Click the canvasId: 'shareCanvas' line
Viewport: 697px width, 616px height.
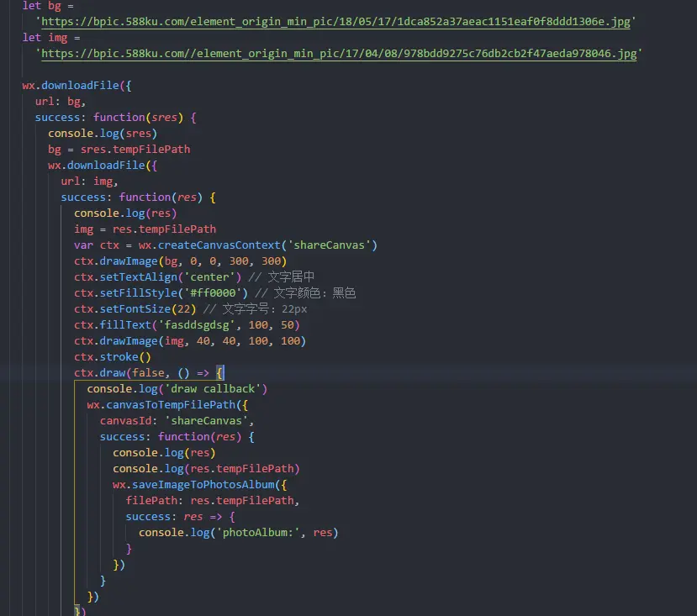click(177, 421)
